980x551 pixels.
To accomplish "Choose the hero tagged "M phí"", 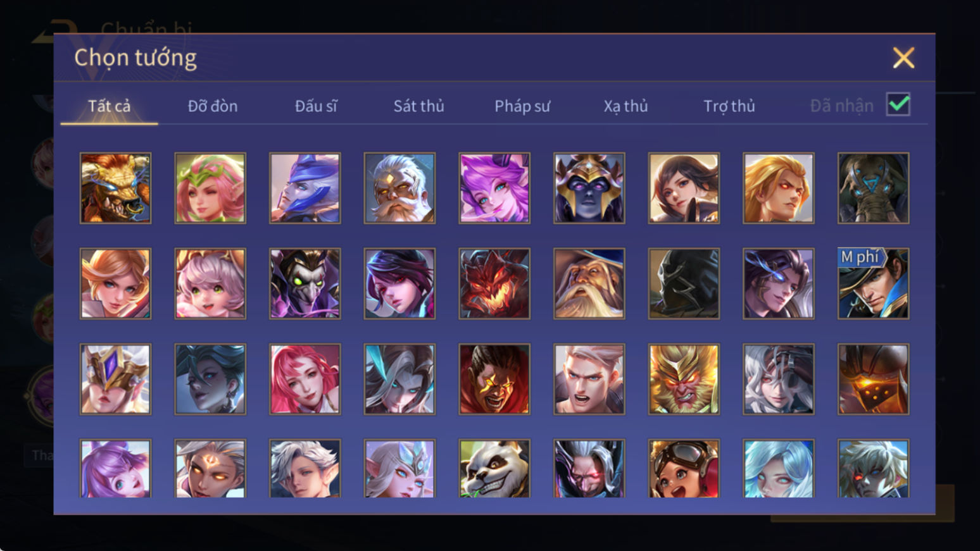I will pos(873,283).
